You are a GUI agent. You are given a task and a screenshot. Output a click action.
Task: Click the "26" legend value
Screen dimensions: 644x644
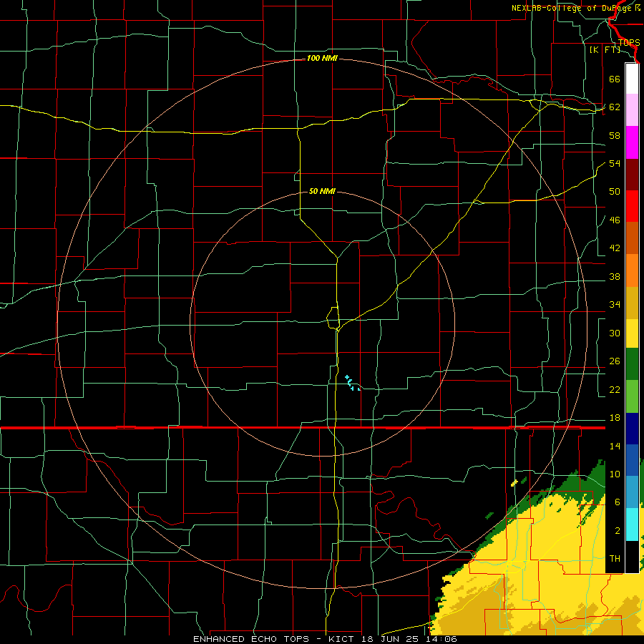tap(615, 361)
